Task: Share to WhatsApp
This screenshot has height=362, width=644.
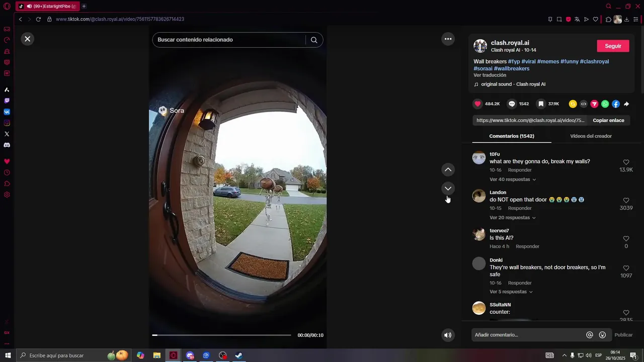Action: (x=605, y=104)
